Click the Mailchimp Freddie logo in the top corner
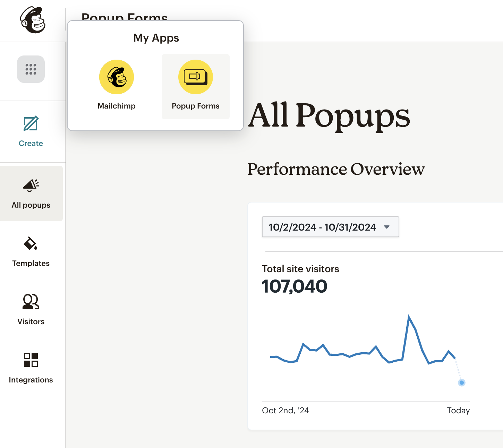The height and width of the screenshot is (448, 503). pos(33,20)
